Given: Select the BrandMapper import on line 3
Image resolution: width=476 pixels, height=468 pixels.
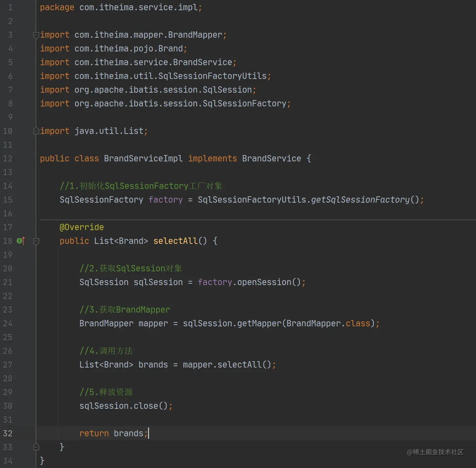Looking at the screenshot, I should (x=148, y=35).
